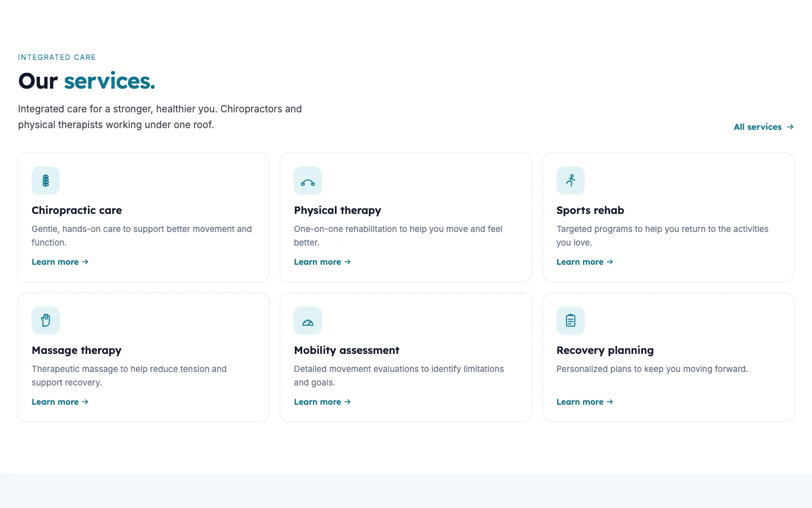Follow Learn more under Mobility assessment
This screenshot has width=812, height=508.
[x=323, y=402]
